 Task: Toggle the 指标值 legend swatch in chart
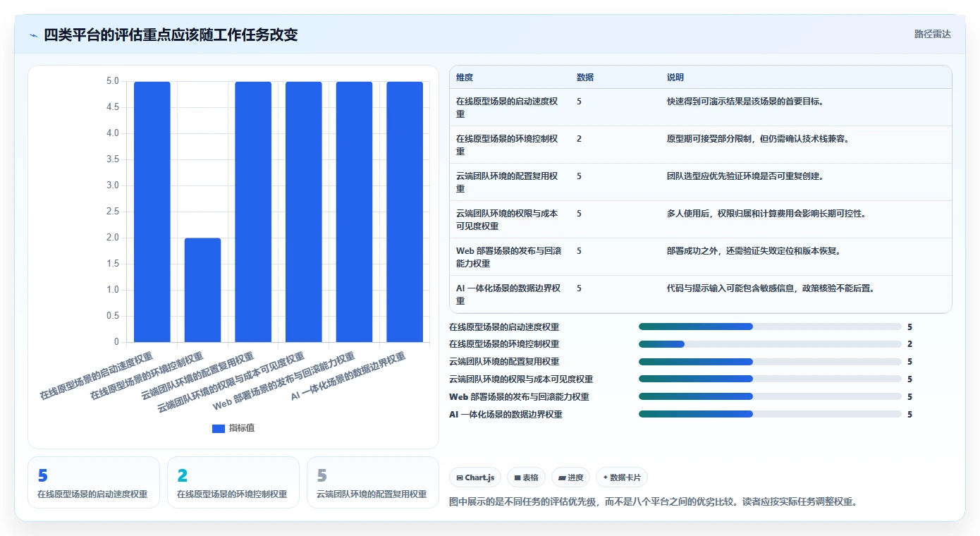coord(219,429)
